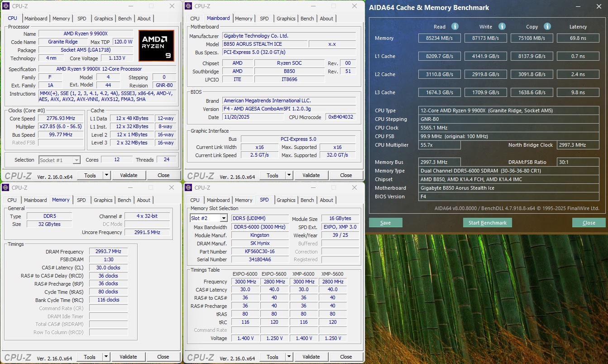Image resolution: width=608 pixels, height=364 pixels.
Task: Click the info icon beside Write column
Action: (x=502, y=27)
